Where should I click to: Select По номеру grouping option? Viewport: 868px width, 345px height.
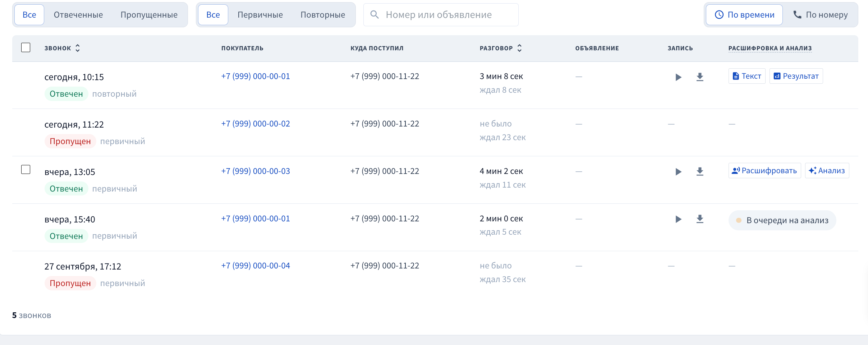(821, 15)
